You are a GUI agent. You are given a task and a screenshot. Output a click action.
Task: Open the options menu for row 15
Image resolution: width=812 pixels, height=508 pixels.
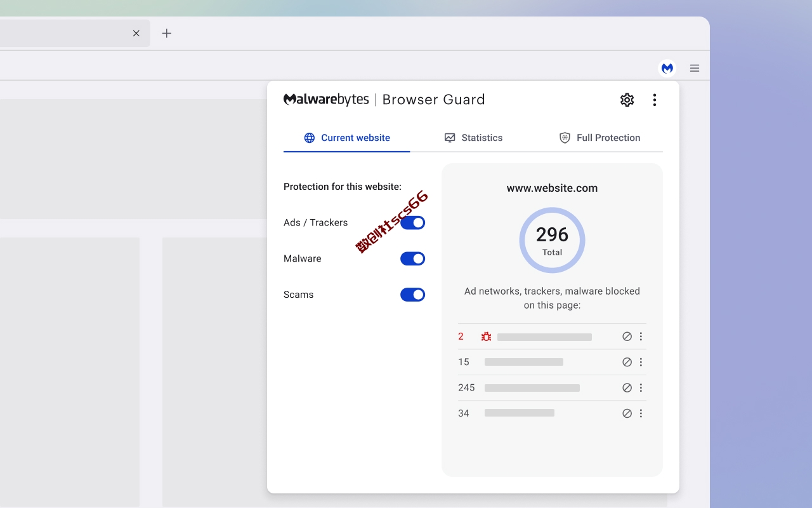641,362
